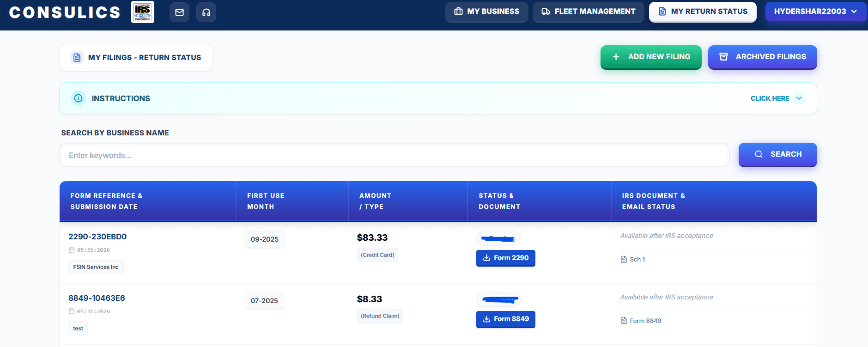Focus the business name keywords field
This screenshot has height=347, width=868.
click(x=395, y=155)
